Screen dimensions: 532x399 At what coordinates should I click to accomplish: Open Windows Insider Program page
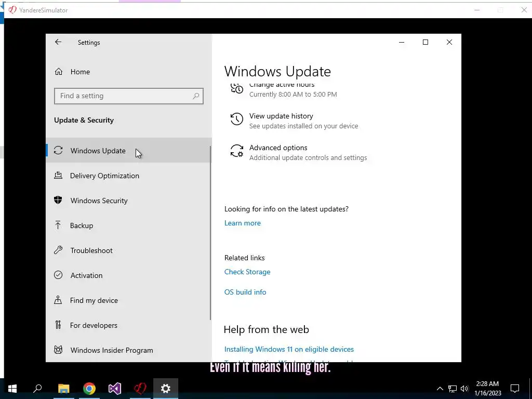point(129,350)
